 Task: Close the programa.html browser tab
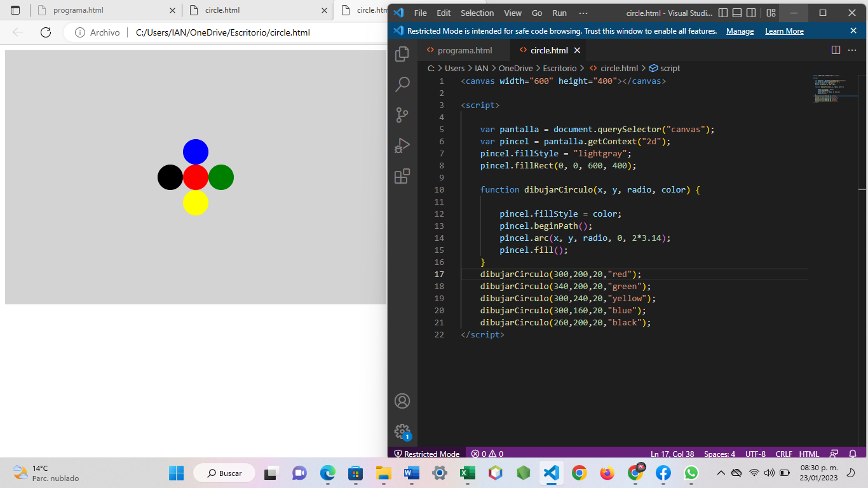click(172, 10)
